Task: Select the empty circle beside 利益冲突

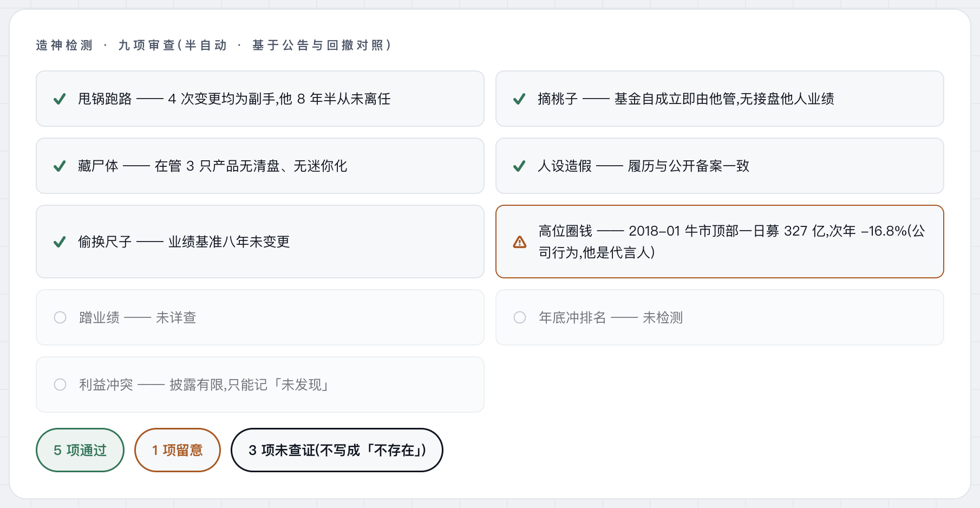Action: point(60,385)
